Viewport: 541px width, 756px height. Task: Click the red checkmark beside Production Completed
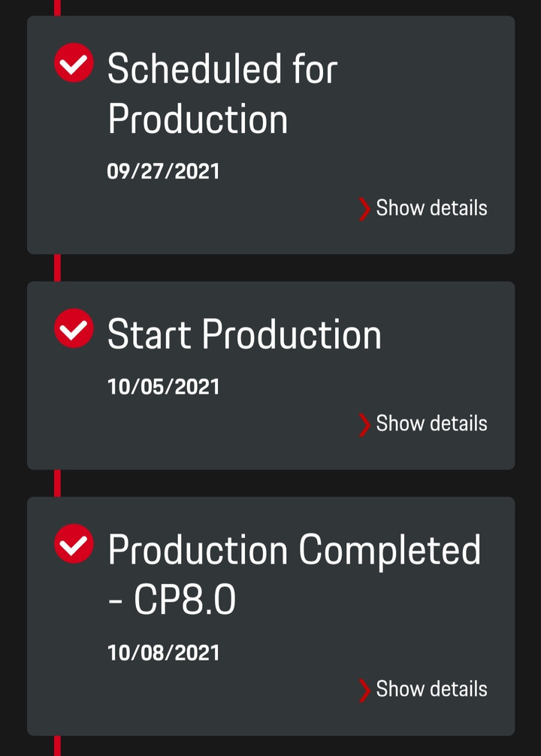pyautogui.click(x=74, y=543)
